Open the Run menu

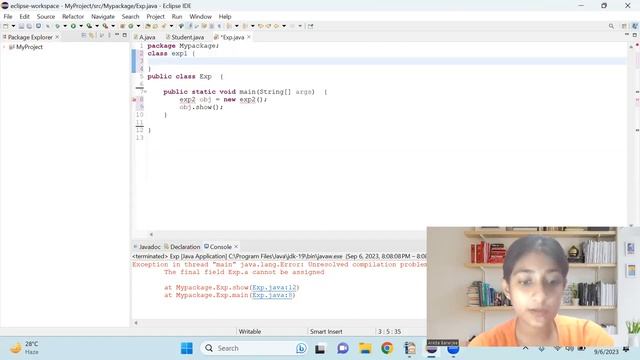[177, 16]
